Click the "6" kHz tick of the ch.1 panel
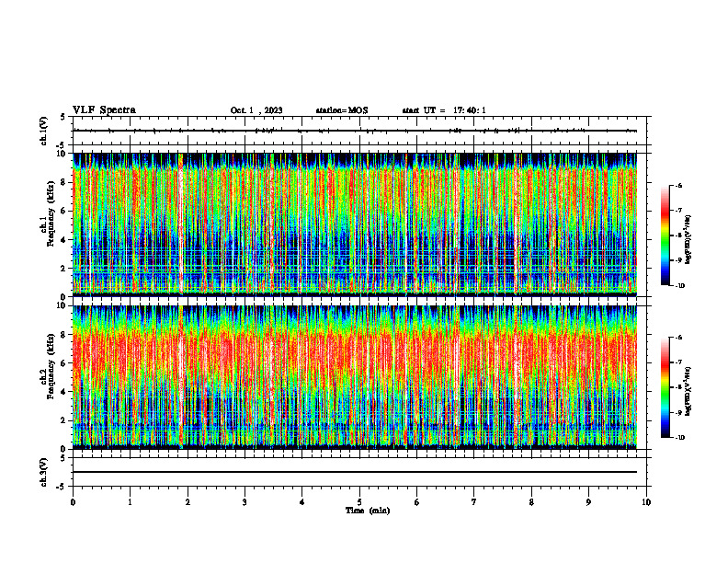This screenshot has width=728, height=563. (64, 211)
